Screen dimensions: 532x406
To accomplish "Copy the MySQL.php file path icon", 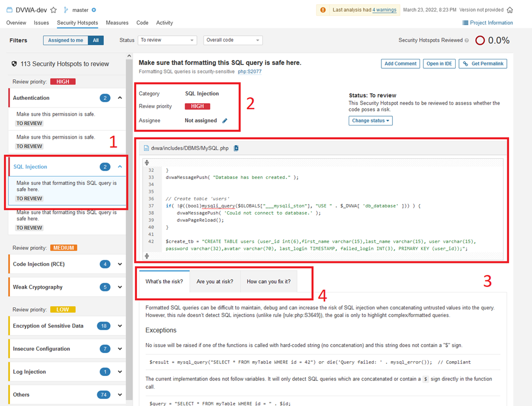I will pos(236,148).
